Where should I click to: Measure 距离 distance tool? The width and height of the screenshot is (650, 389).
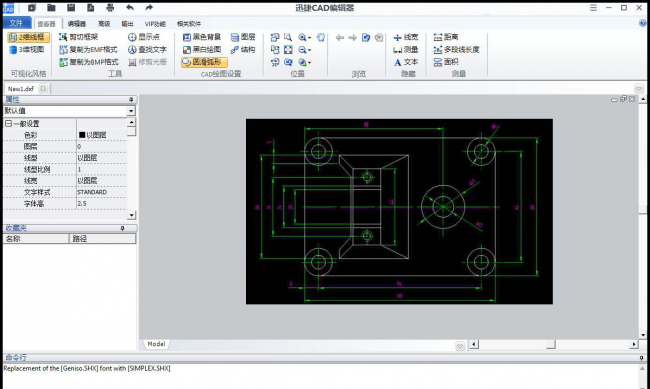(x=446, y=37)
